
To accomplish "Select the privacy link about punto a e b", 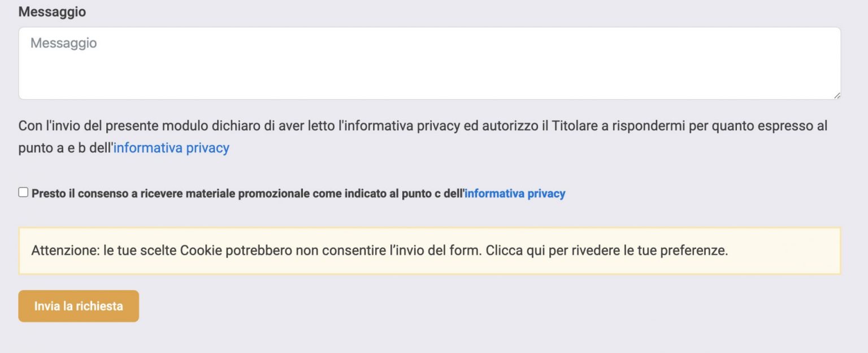I will 170,148.
